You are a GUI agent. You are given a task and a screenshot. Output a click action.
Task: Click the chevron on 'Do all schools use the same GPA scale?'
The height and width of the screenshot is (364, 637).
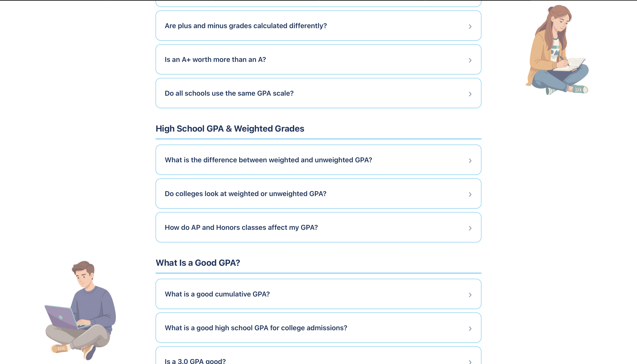pos(470,94)
